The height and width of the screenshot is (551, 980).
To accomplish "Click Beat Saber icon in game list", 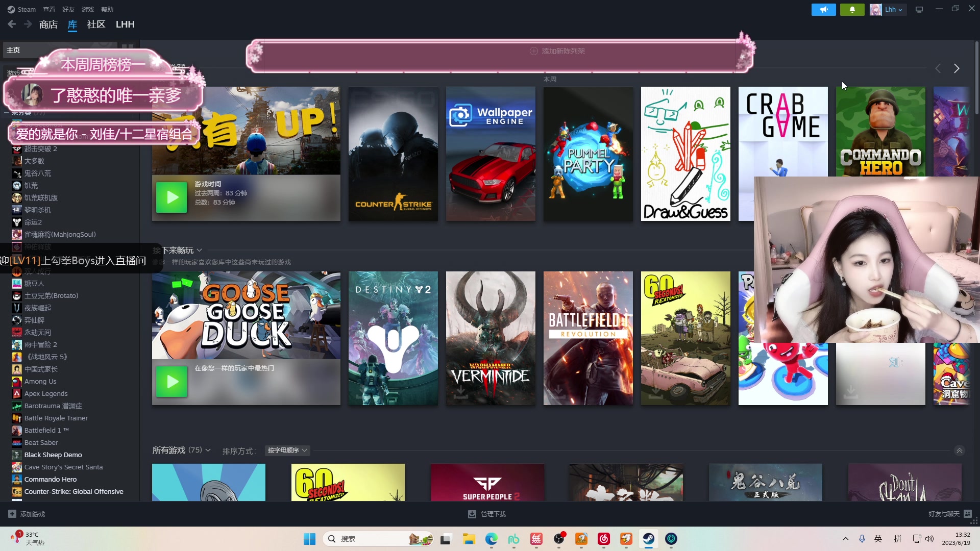I will pos(17,442).
